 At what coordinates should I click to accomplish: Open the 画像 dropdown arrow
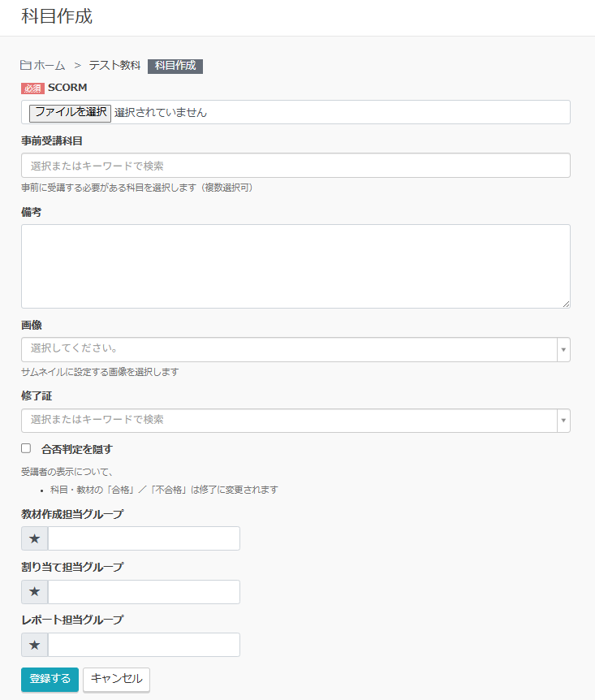click(563, 349)
